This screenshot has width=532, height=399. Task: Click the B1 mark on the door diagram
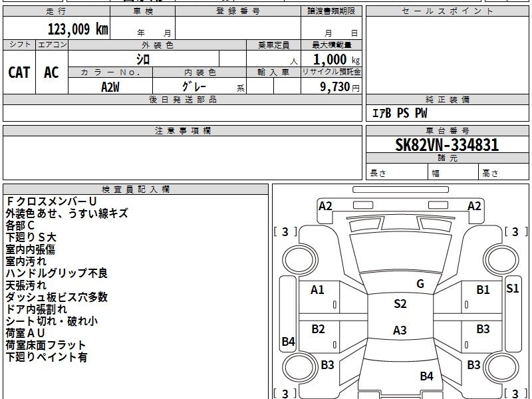(x=483, y=290)
